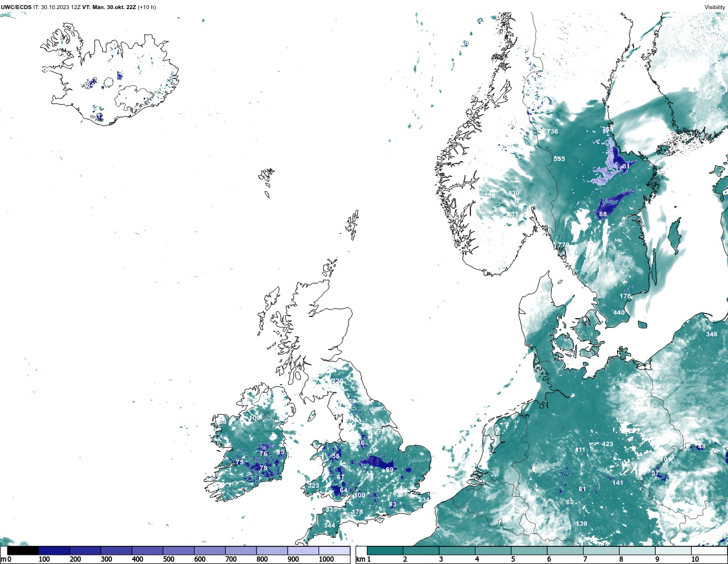Click the 80 value over Germany
The height and width of the screenshot is (564, 728).
(x=570, y=502)
